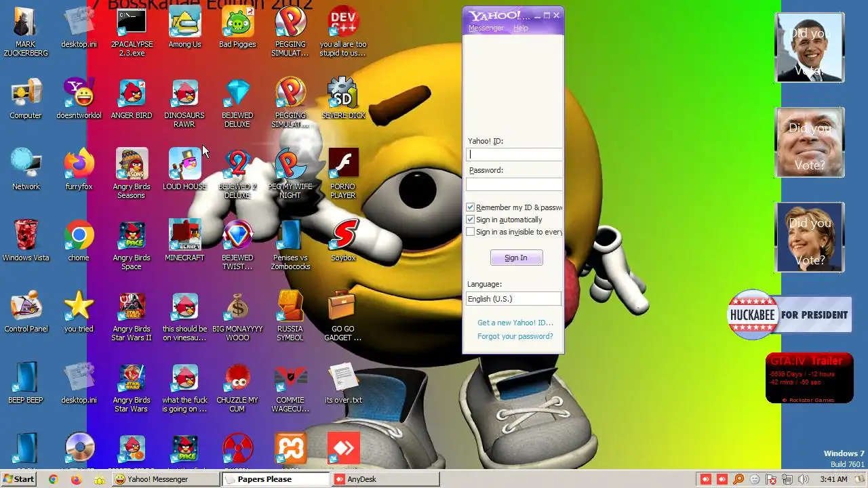Switch to Papers Please taskbar button

tap(275, 479)
